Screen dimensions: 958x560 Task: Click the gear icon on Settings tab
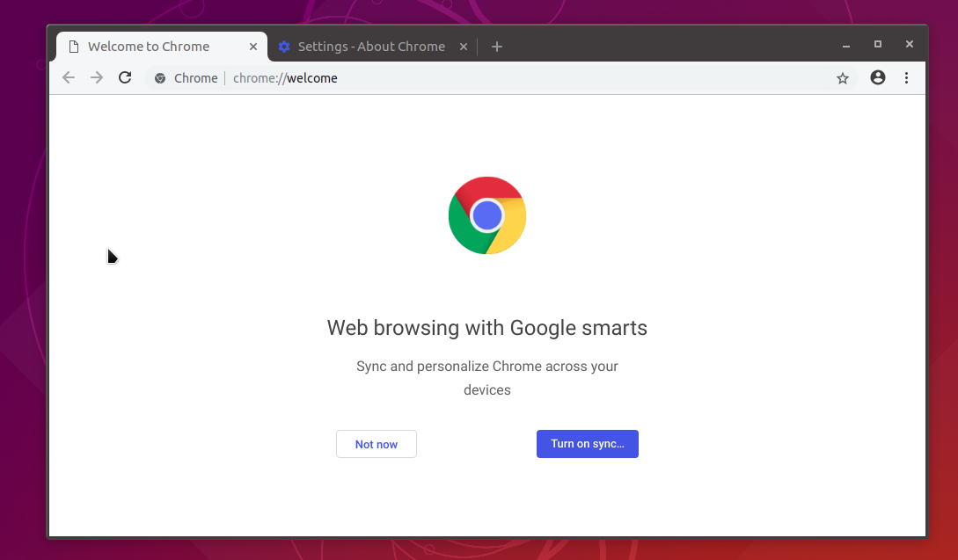284,47
